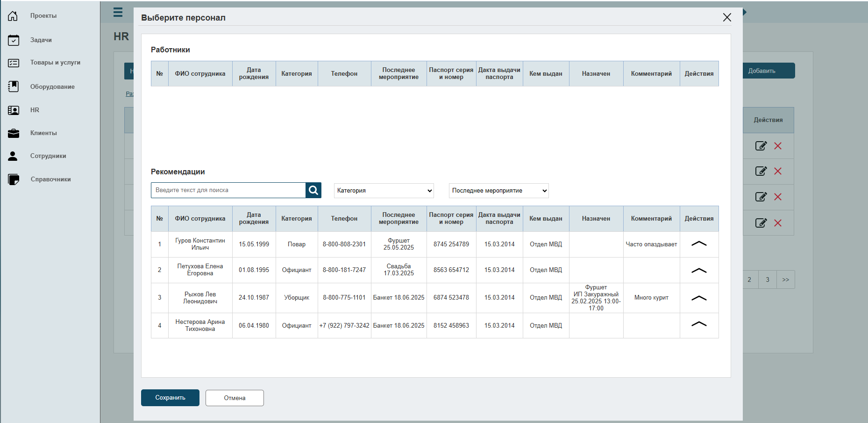Select Справочники in the sidebar

[x=50, y=179]
